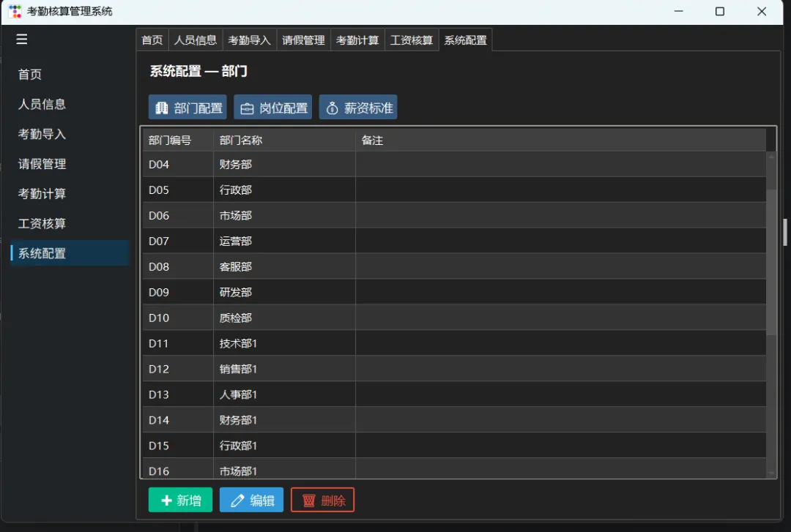Screen dimensions: 791x532
Task: Select 考勤导入 in the sidebar
Action: tap(70, 134)
